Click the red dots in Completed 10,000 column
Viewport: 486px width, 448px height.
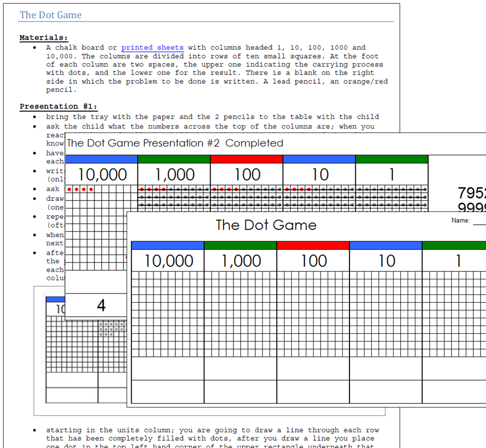[80, 189]
